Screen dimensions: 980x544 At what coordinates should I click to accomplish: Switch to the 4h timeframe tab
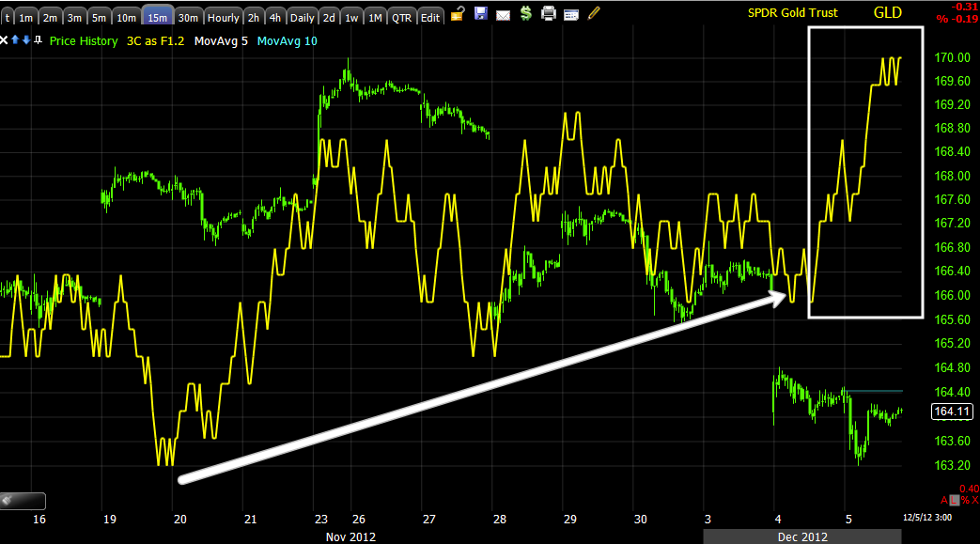coord(275,16)
